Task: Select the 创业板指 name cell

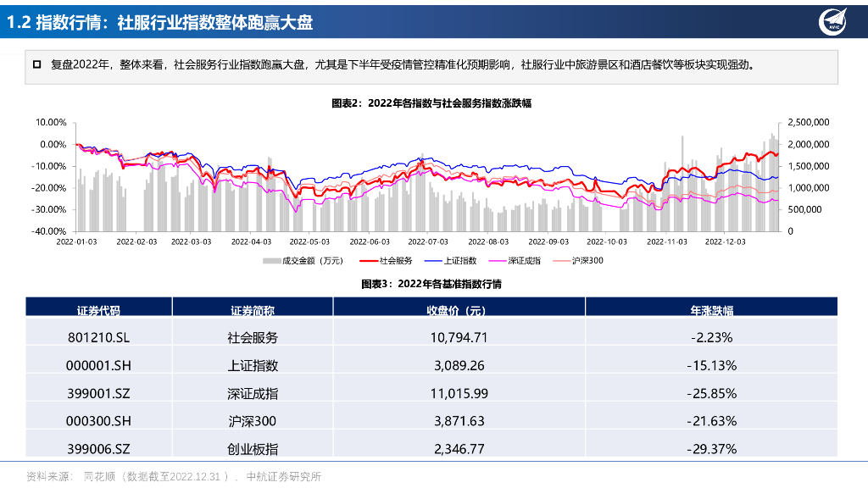Action: point(252,449)
